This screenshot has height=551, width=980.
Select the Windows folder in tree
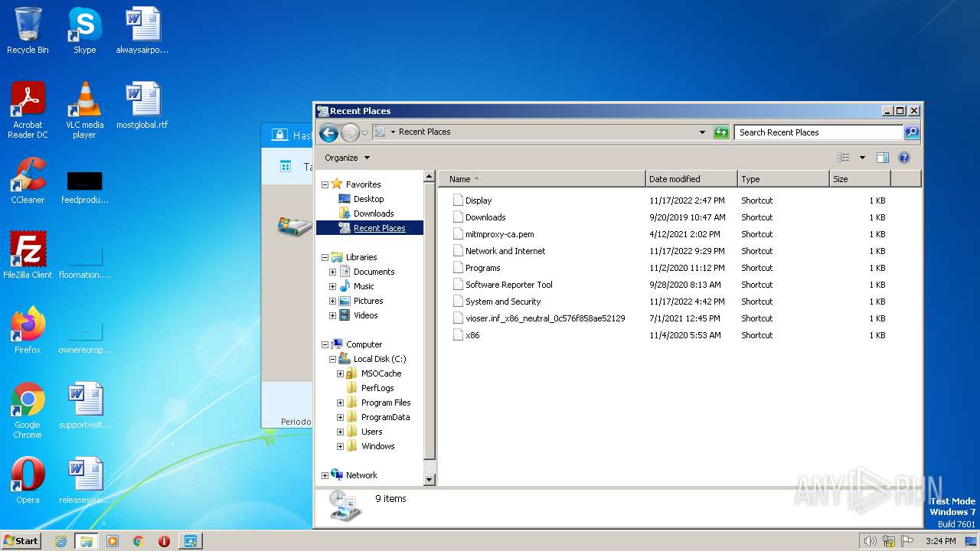point(377,446)
